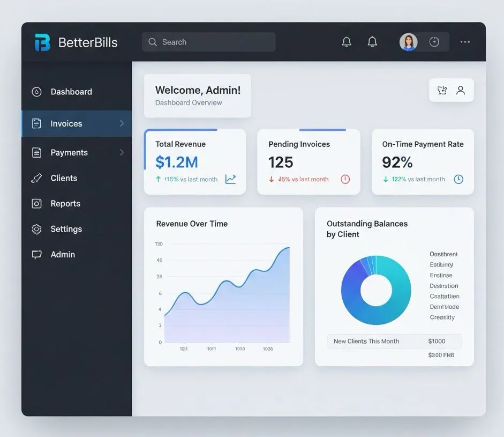Click the trend chart icon in Total Revenue
The width and height of the screenshot is (504, 437).
coord(230,179)
